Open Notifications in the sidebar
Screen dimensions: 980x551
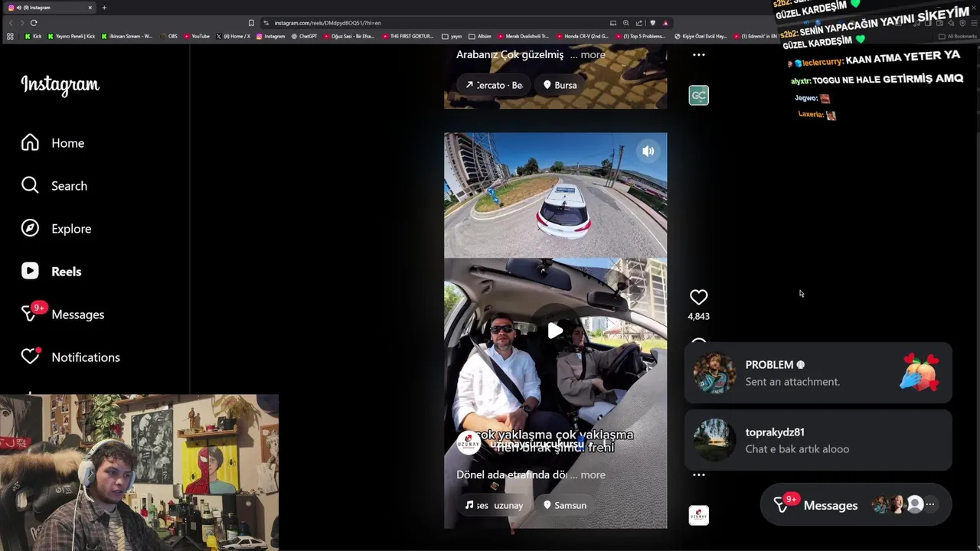point(70,357)
